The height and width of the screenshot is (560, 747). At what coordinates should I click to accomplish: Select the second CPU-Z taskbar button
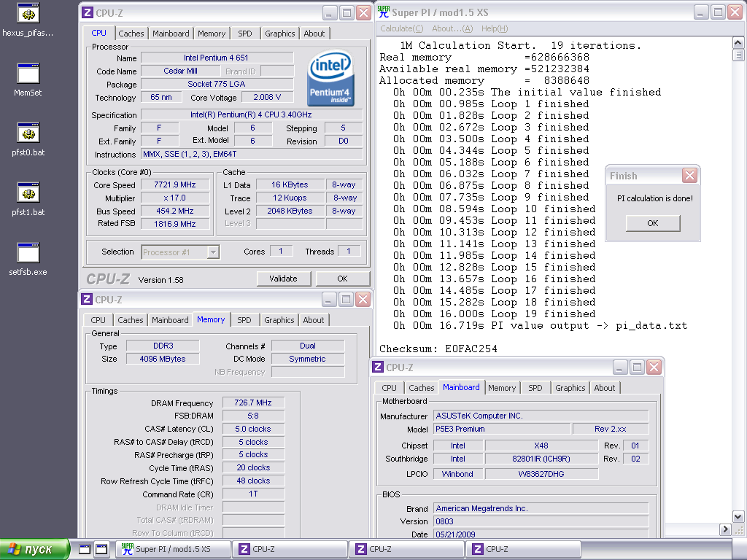(406, 549)
